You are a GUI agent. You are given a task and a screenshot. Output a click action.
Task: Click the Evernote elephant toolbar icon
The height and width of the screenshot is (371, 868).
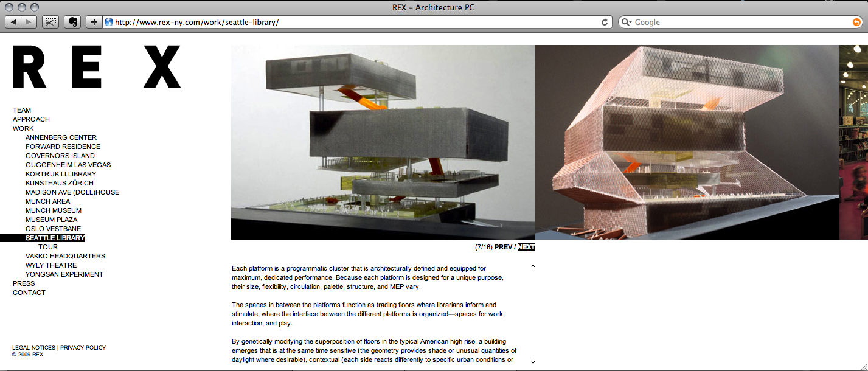pyautogui.click(x=72, y=21)
